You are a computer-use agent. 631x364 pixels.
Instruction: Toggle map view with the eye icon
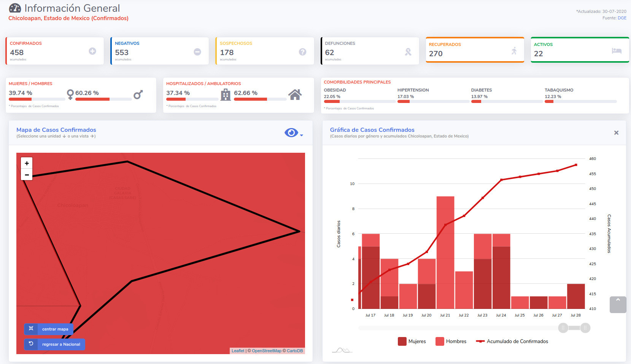291,133
